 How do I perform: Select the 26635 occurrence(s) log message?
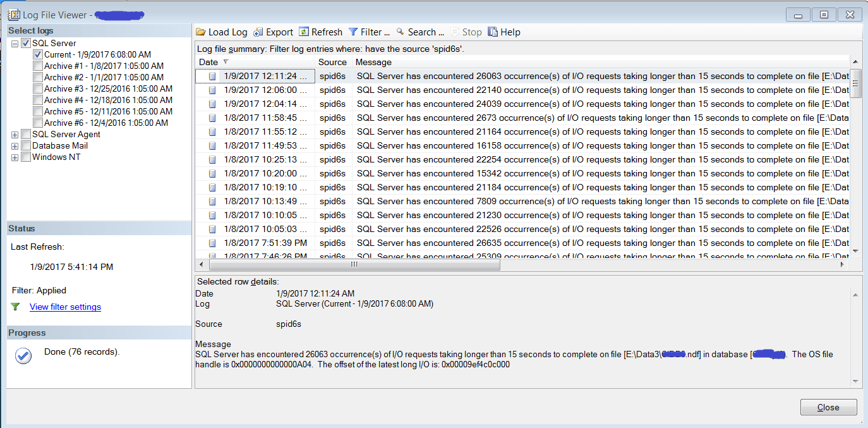pyautogui.click(x=602, y=243)
